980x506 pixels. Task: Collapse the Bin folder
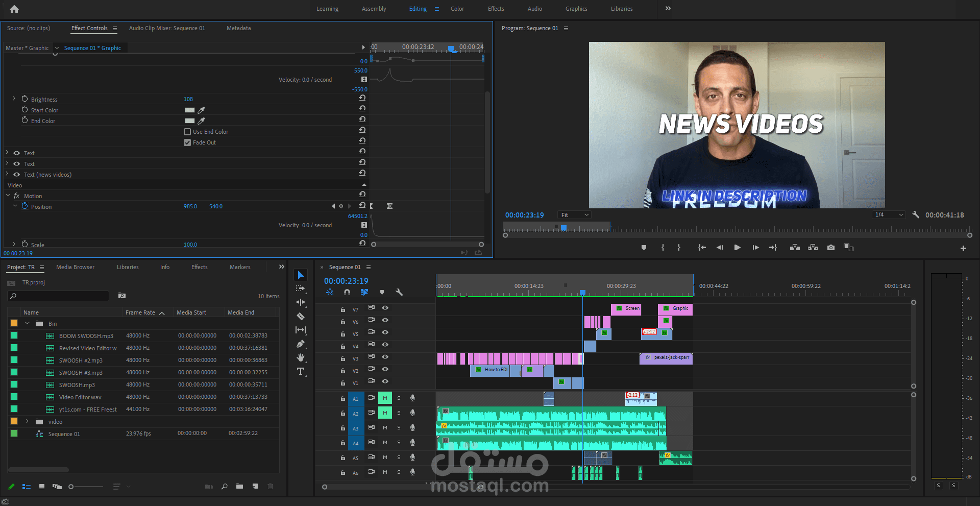point(28,324)
